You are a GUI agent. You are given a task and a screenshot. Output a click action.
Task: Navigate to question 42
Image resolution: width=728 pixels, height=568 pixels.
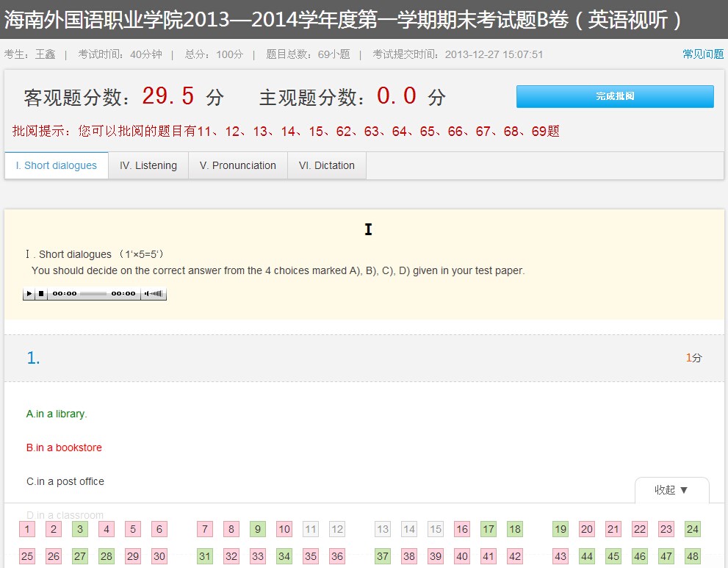(515, 556)
